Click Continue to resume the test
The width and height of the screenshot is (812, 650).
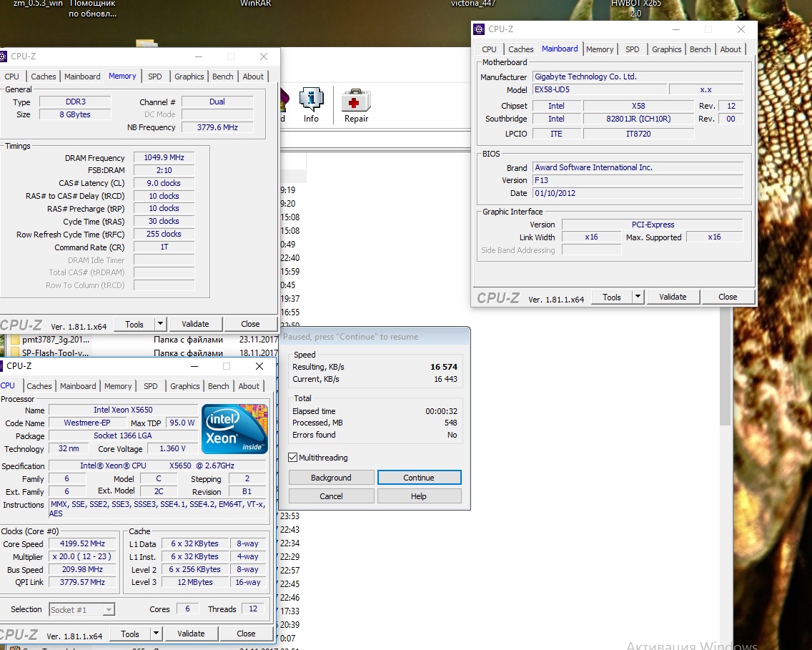[419, 478]
